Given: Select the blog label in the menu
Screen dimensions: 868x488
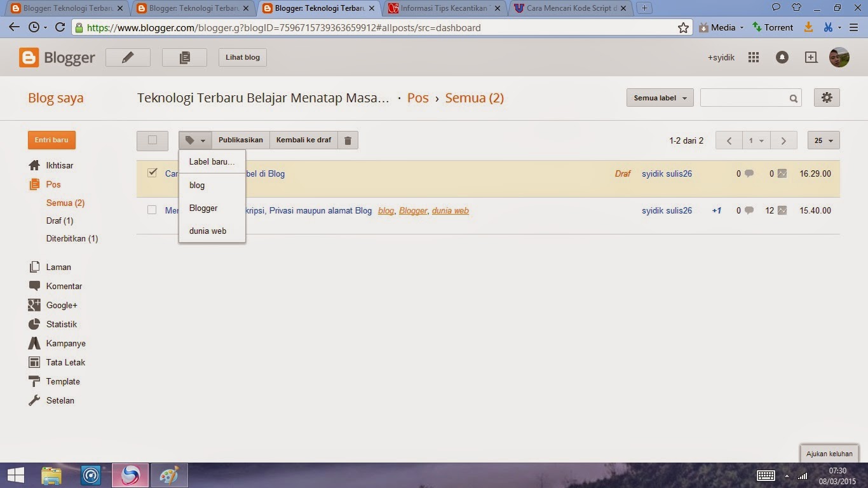Looking at the screenshot, I should coord(212,185).
